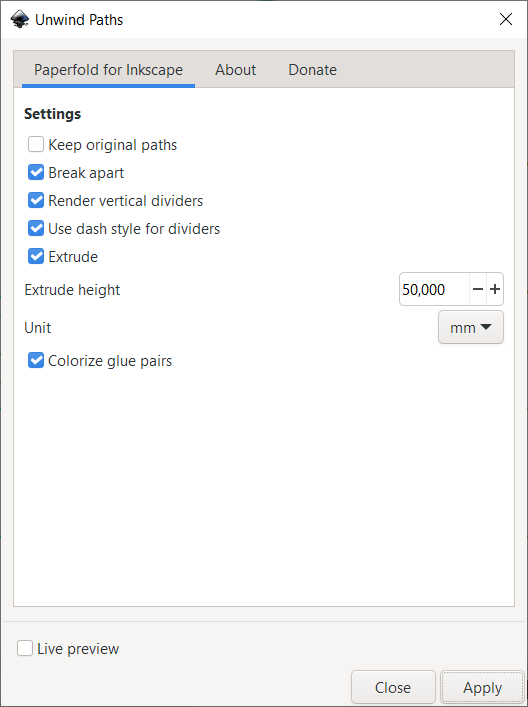Turn off Colorize glue pairs
Image resolution: width=528 pixels, height=707 pixels.
point(36,361)
